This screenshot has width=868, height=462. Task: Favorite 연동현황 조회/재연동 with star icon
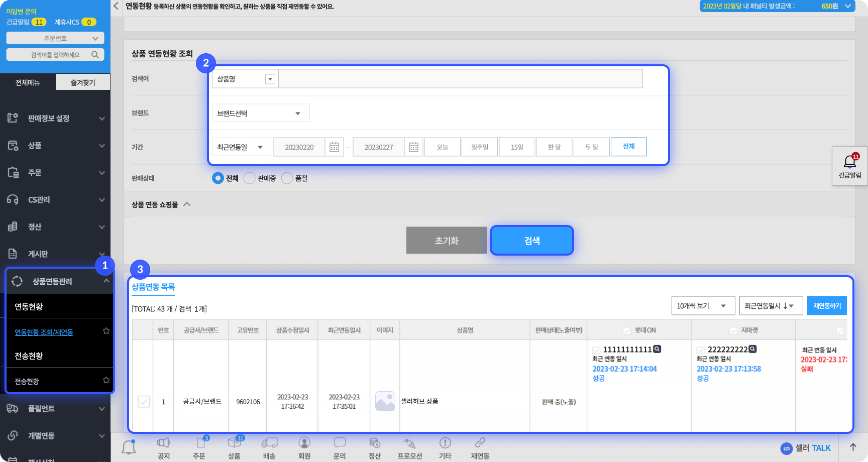point(106,331)
